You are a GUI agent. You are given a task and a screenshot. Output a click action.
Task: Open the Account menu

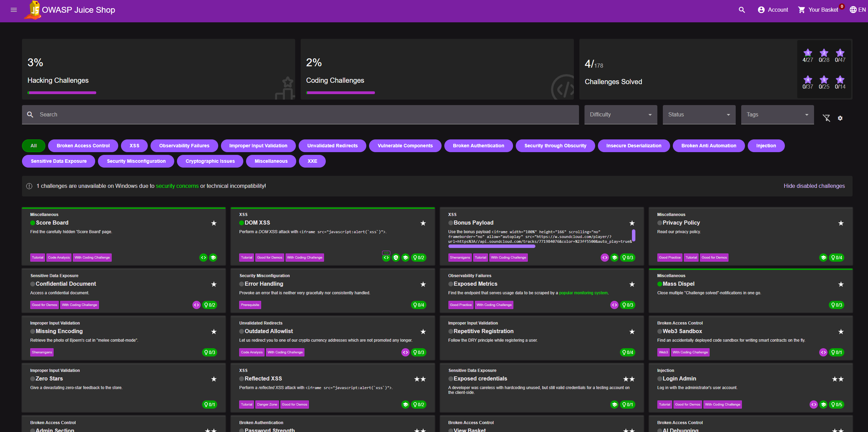click(x=773, y=10)
